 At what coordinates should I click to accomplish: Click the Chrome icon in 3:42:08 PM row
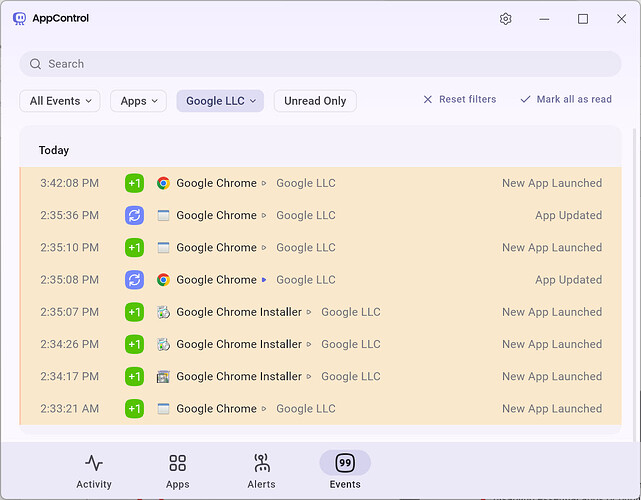[163, 183]
